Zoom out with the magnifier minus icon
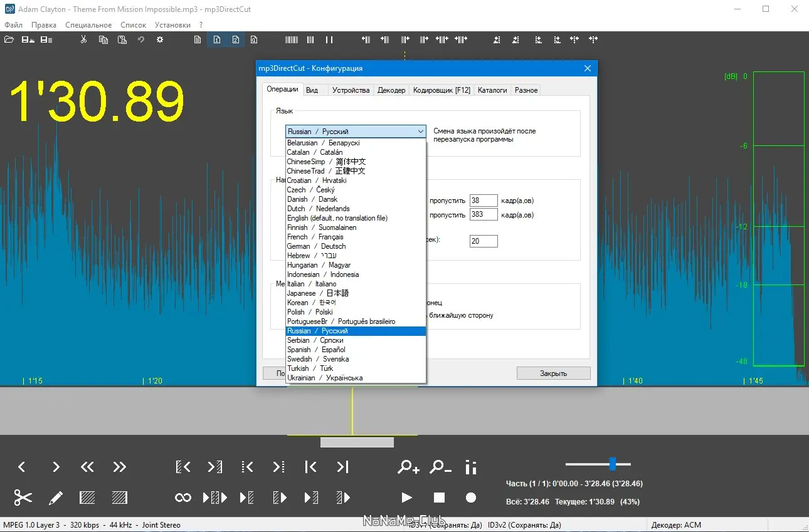The height and width of the screenshot is (532, 809). tap(440, 467)
